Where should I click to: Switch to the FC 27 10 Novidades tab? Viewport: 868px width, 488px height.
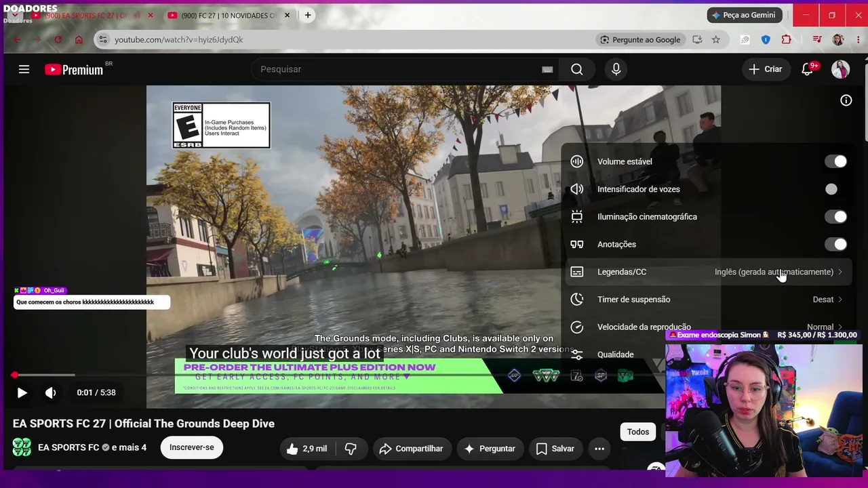[x=229, y=15]
